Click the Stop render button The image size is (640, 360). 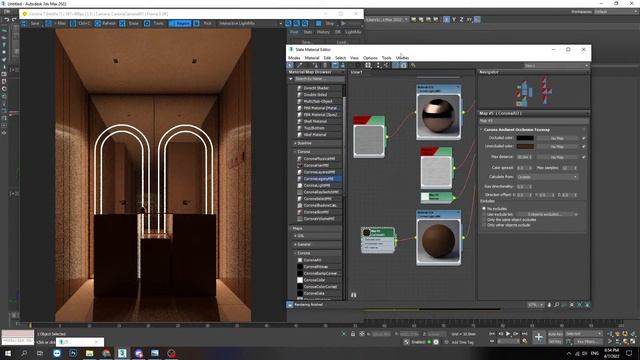pyautogui.click(x=326, y=24)
